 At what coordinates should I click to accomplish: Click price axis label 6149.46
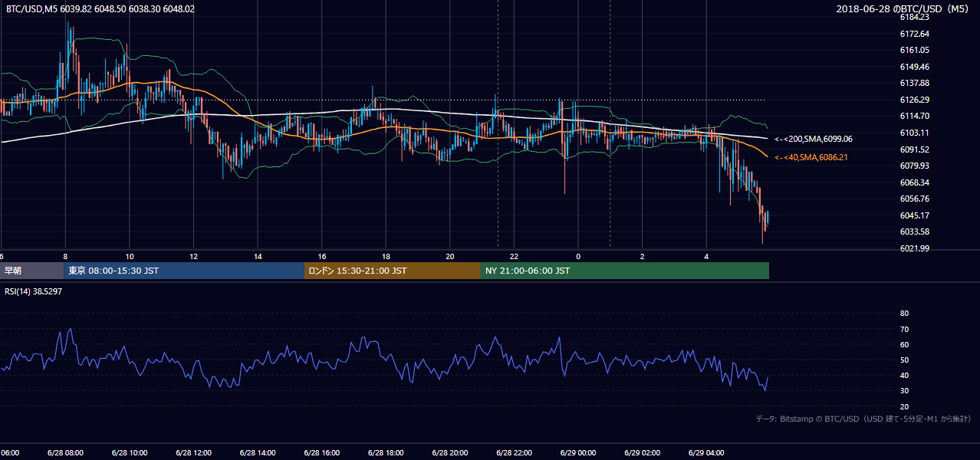tap(914, 67)
